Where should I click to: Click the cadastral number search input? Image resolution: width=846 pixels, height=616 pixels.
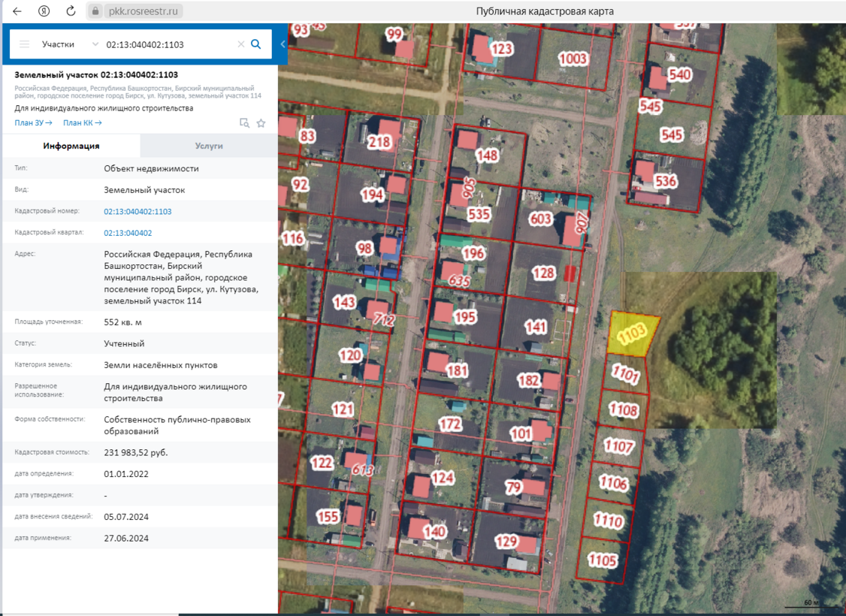(x=168, y=44)
